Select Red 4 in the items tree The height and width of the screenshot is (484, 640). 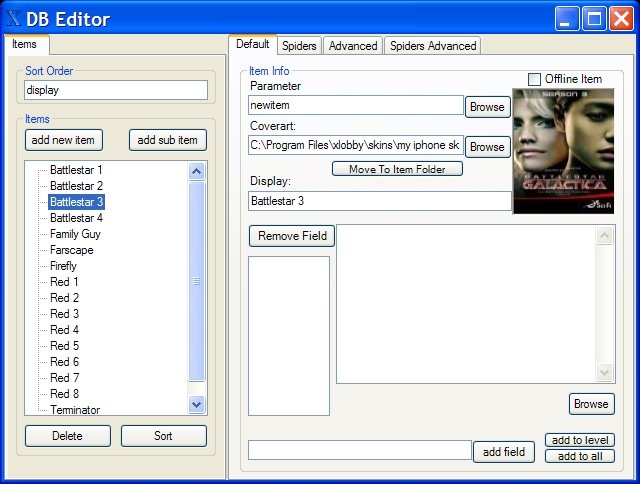coord(64,330)
